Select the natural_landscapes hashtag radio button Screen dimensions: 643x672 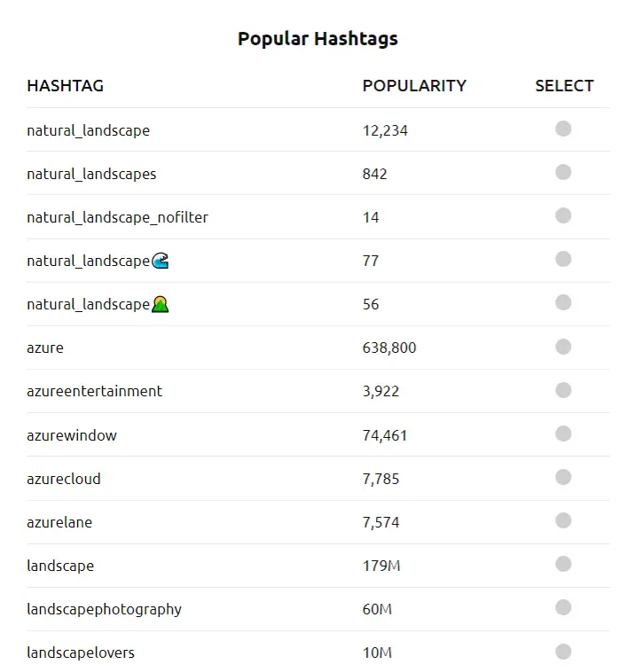pyautogui.click(x=563, y=173)
